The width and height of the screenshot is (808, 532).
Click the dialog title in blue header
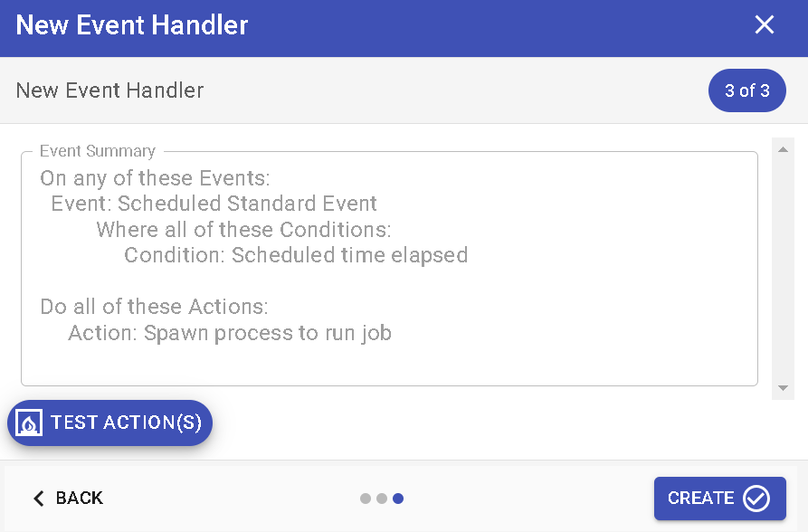coord(132,24)
